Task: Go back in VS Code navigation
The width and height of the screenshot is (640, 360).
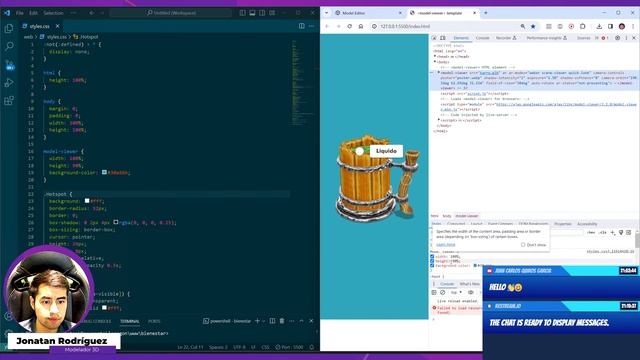Action: [91, 13]
